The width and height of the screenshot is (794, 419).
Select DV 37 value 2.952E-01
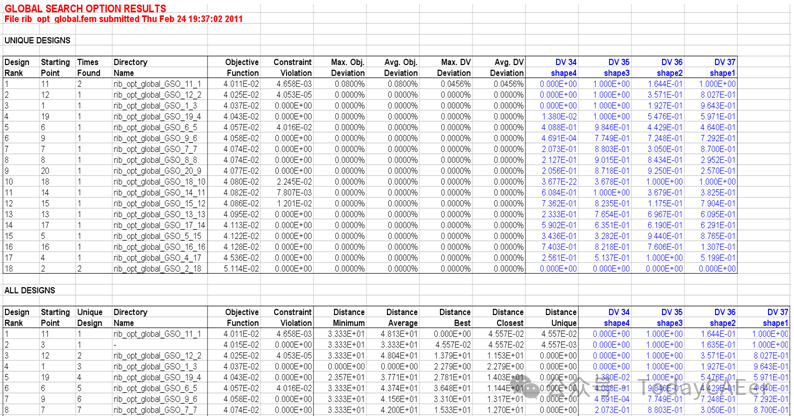tap(718, 160)
